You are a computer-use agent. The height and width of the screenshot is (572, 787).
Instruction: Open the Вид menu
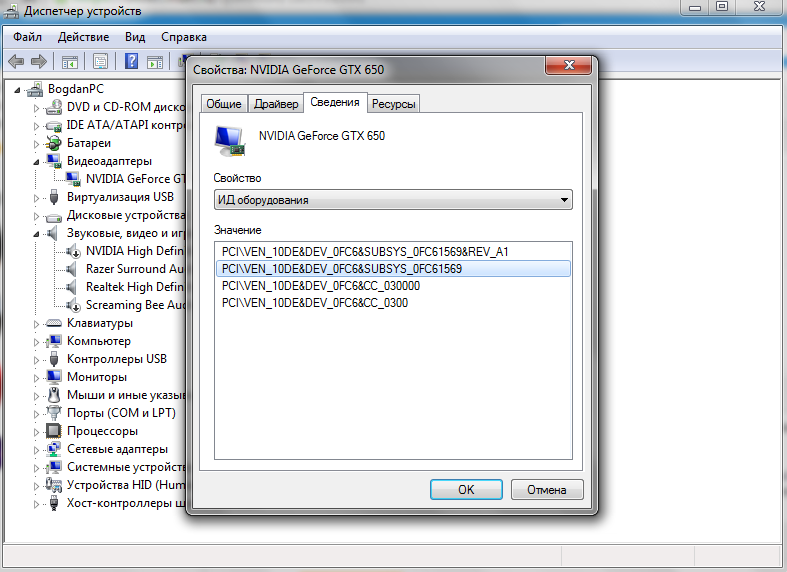tap(135, 37)
